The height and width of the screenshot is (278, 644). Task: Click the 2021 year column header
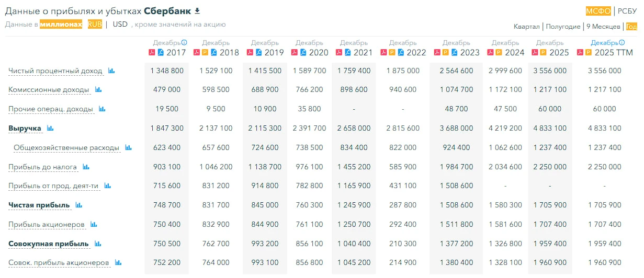363,52
